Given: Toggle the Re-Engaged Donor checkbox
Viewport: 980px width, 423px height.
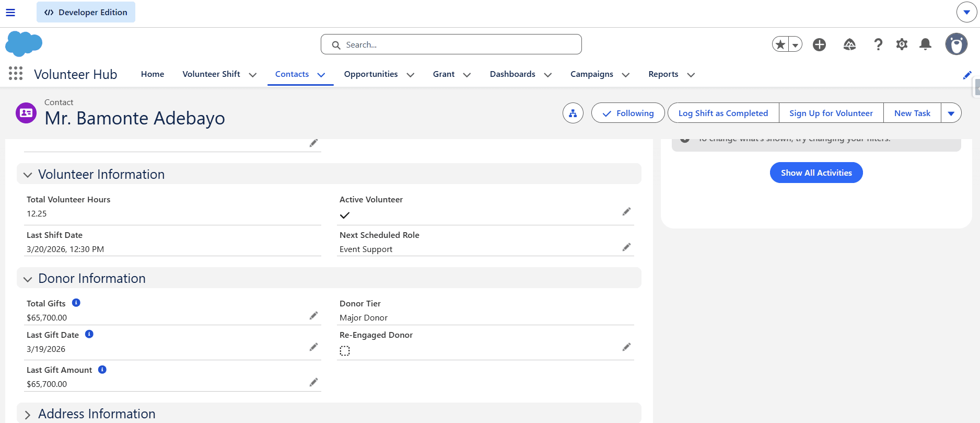Looking at the screenshot, I should pos(345,351).
